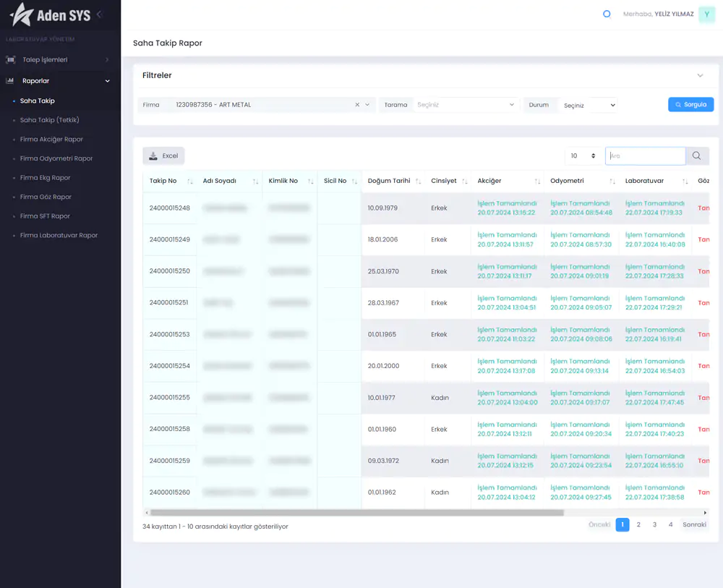Clear the selected Firma with the X
Viewport: 723px width, 588px height.
tap(357, 105)
